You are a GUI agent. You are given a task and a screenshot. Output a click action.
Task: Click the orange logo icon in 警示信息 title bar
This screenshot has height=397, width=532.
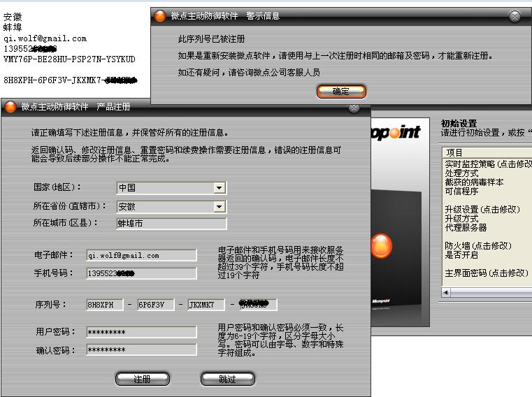(160, 16)
